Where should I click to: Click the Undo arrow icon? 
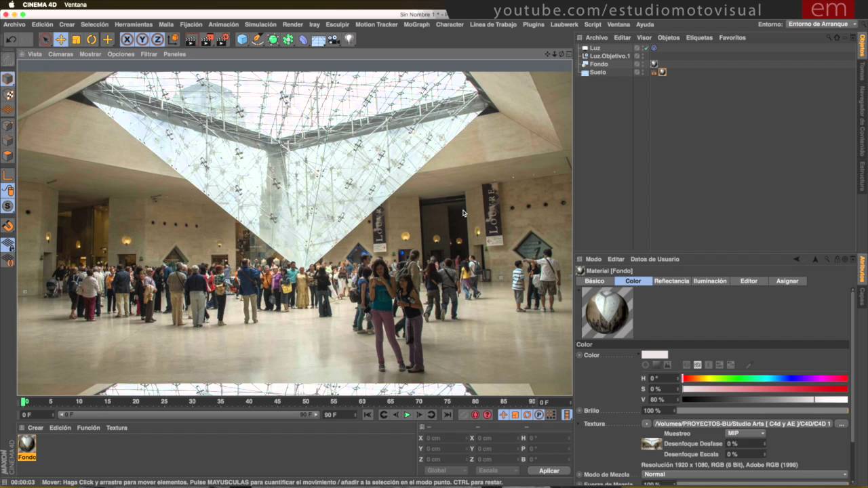(x=12, y=39)
